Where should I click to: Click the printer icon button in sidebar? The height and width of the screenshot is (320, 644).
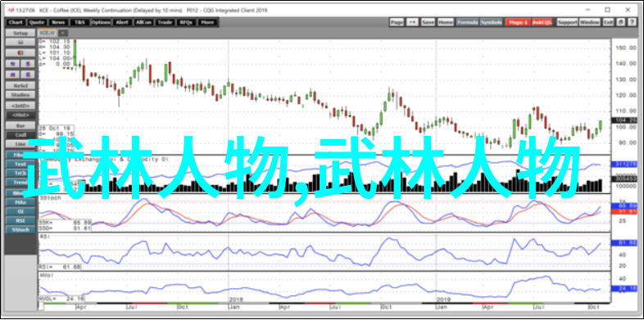pos(20,43)
